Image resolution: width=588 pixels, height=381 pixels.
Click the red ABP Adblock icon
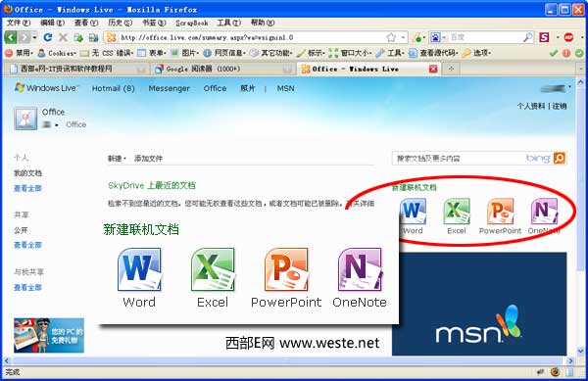pyautogui.click(x=568, y=37)
